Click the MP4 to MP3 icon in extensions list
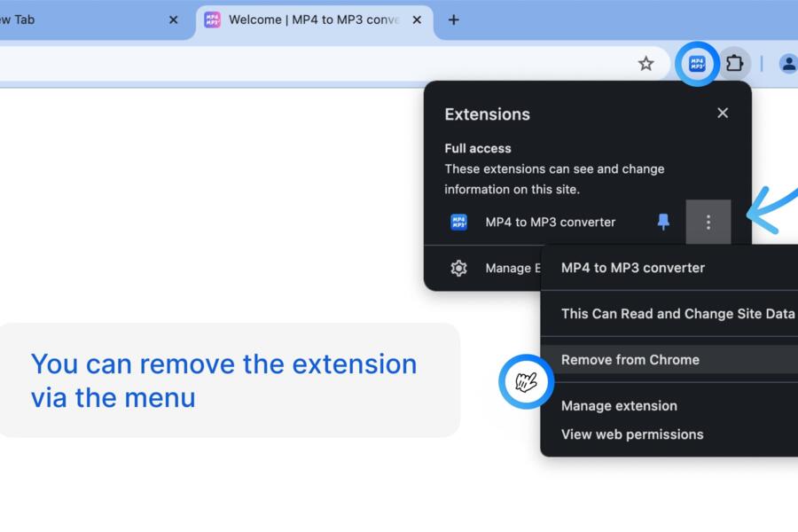798x532 pixels. tap(458, 223)
